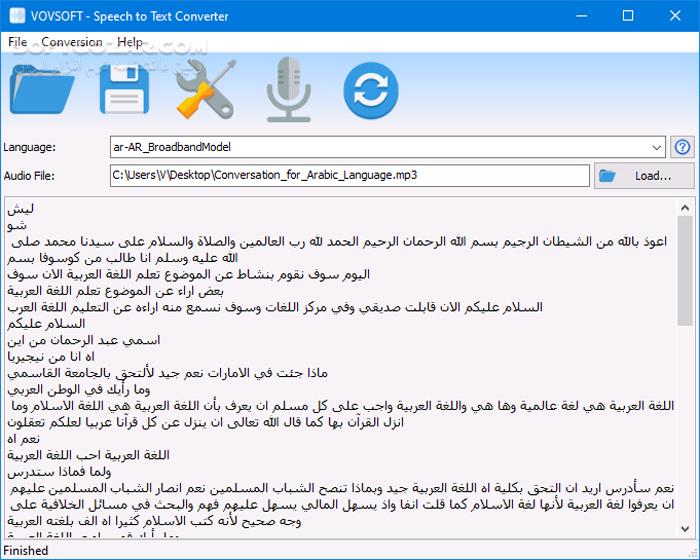The image size is (700, 560).
Task: Click the transcript line "نعم اه"
Action: [x=23, y=439]
